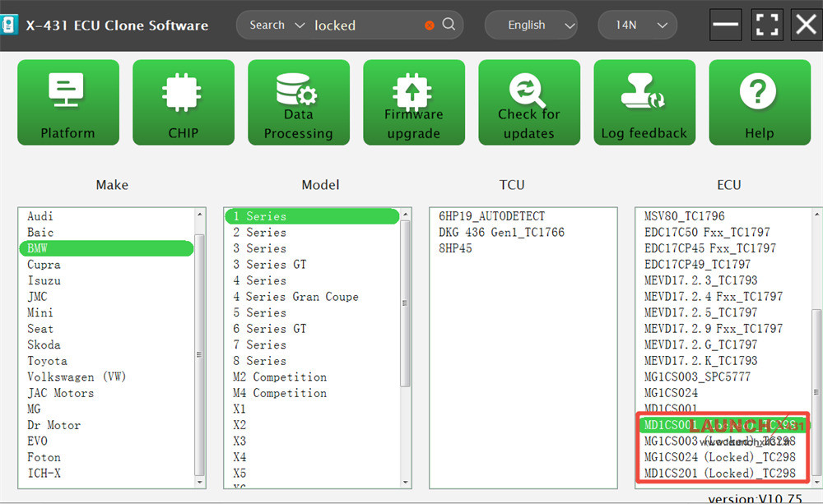The width and height of the screenshot is (823, 504).
Task: Open the Help section
Action: (760, 102)
